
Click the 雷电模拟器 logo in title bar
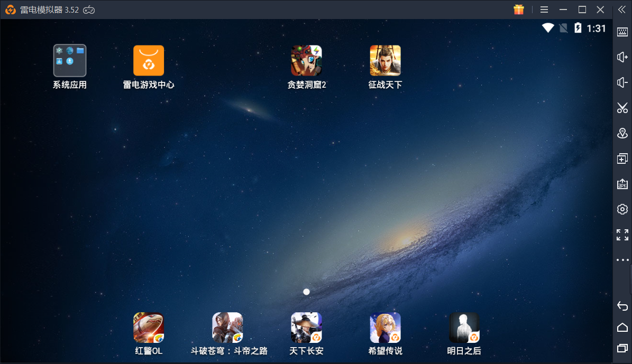[x=11, y=10]
